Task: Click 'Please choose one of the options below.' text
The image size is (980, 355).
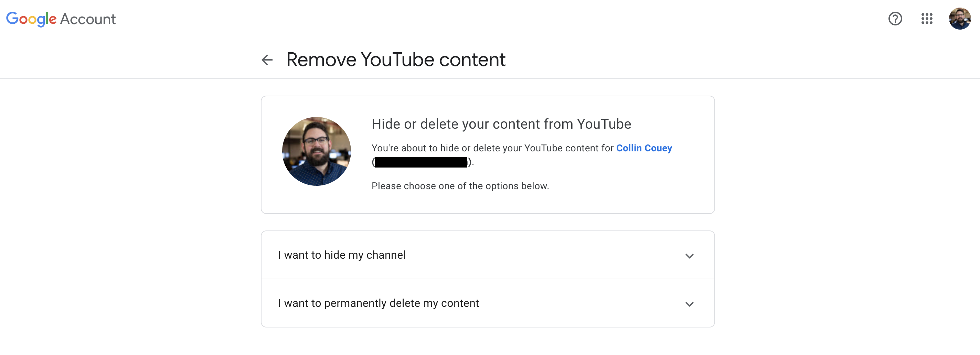Action: (460, 186)
